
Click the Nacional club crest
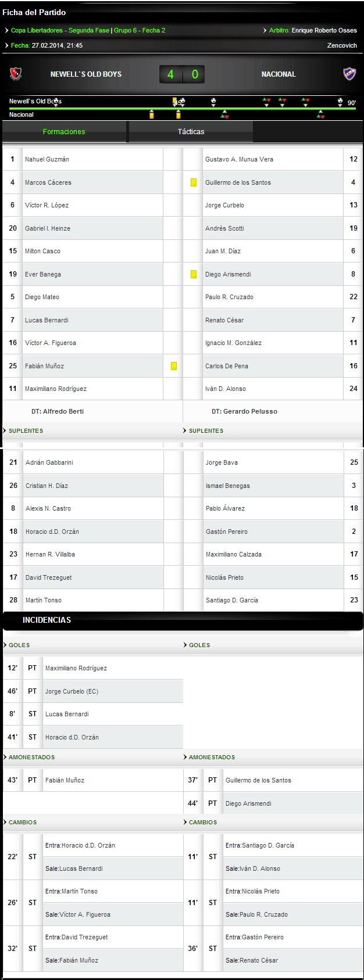pyautogui.click(x=349, y=74)
